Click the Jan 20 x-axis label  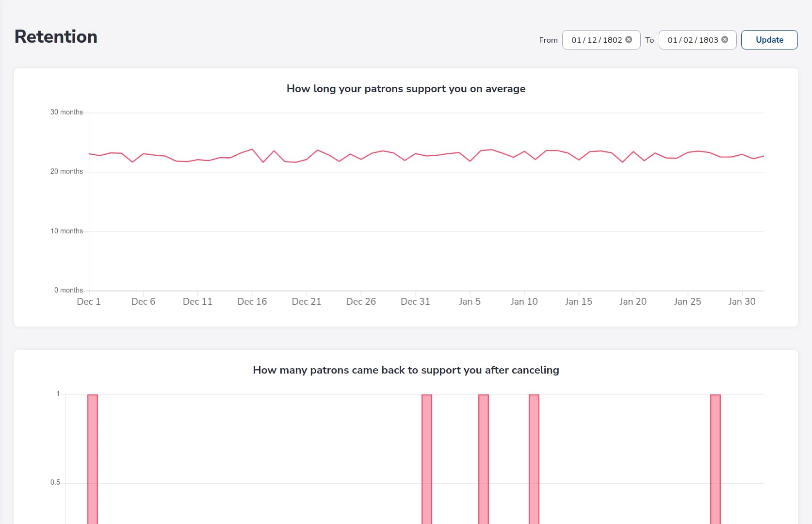pyautogui.click(x=633, y=301)
